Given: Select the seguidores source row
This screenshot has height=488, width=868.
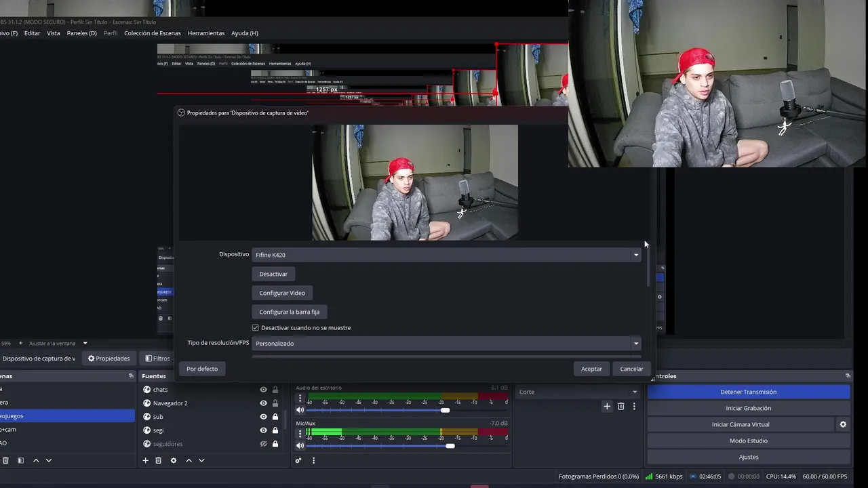Looking at the screenshot, I should [210, 444].
